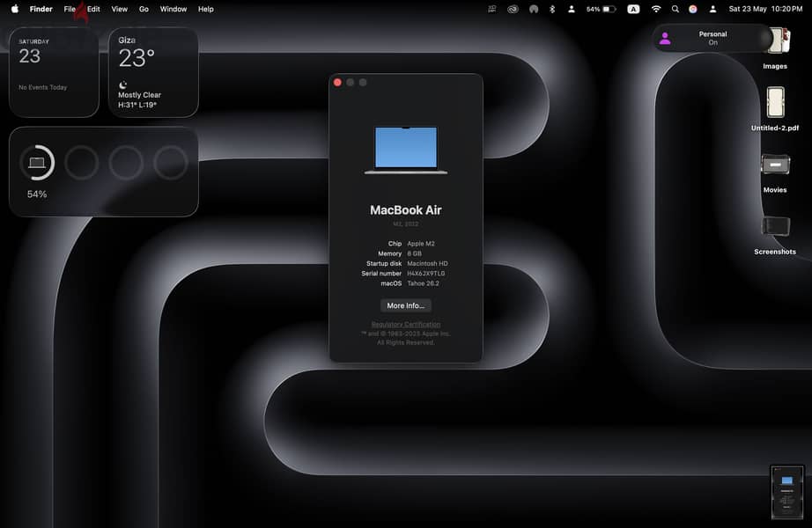Click the Mostly Clear weather text
Viewport: 812px width, 528px height.
pos(139,95)
